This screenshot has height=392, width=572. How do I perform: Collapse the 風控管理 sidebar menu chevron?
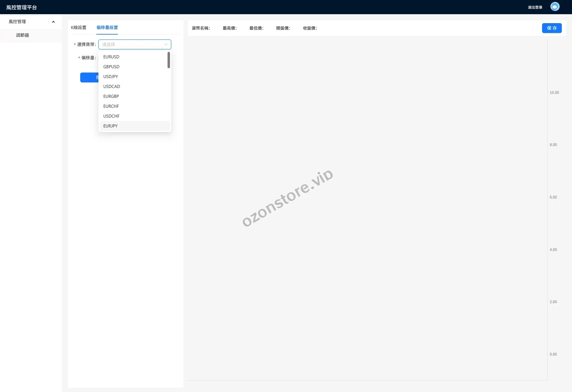click(x=53, y=22)
